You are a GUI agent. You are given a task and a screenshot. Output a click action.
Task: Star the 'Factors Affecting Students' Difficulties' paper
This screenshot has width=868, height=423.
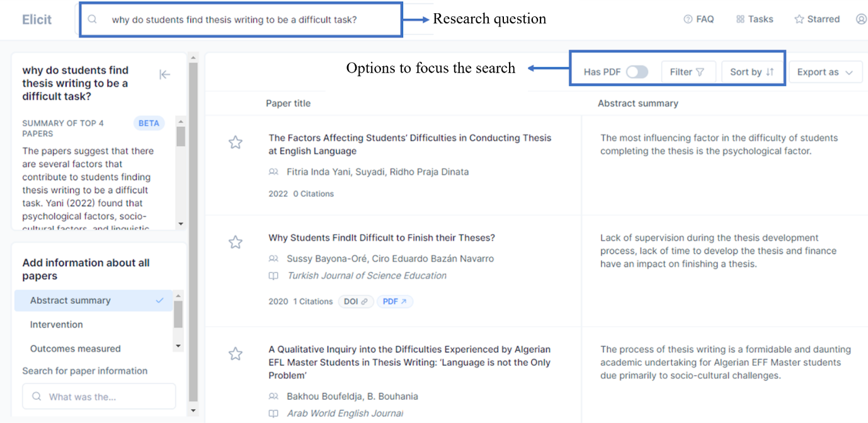[x=235, y=142]
